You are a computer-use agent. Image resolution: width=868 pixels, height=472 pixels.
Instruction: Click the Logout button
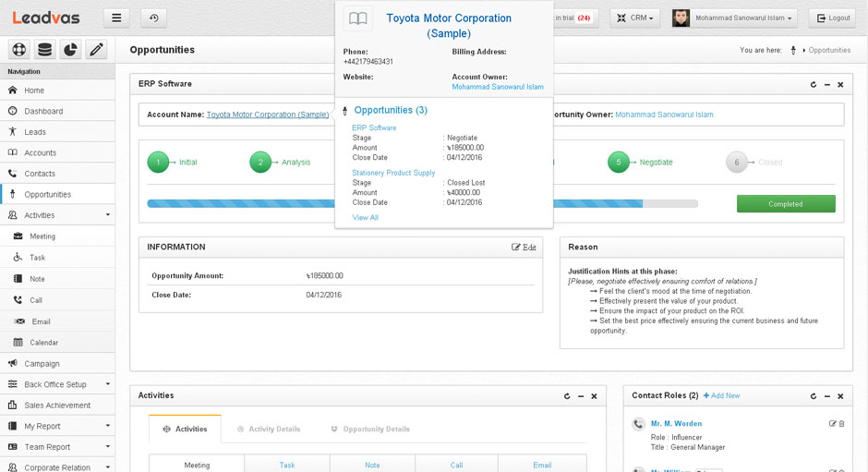(833, 18)
